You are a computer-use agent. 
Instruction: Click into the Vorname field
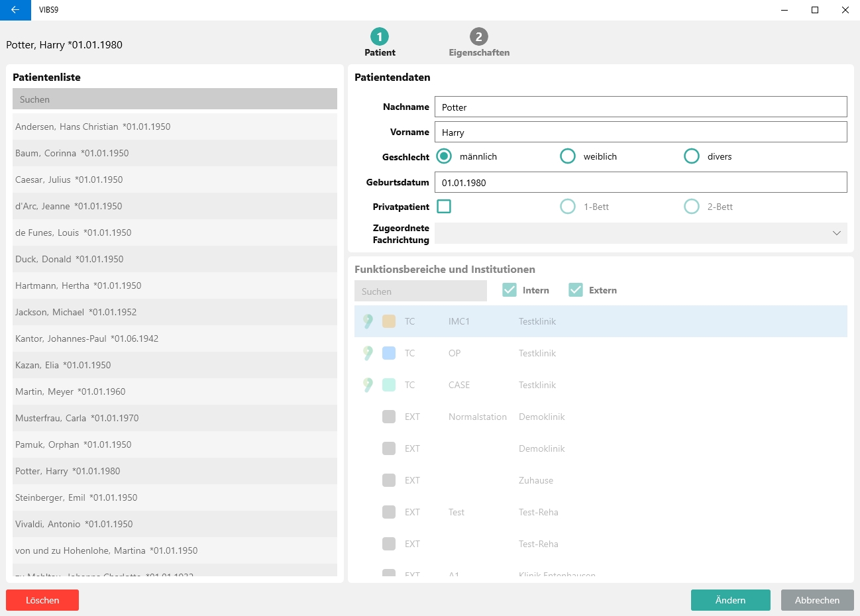(641, 132)
